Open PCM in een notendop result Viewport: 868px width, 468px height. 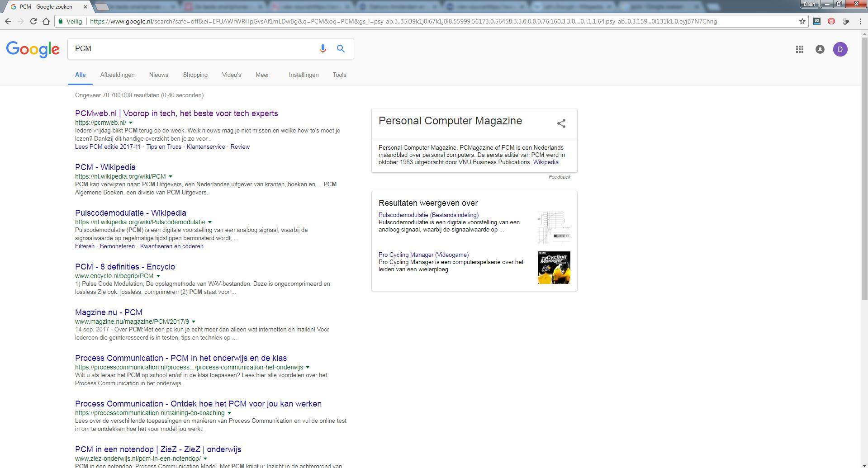click(158, 449)
